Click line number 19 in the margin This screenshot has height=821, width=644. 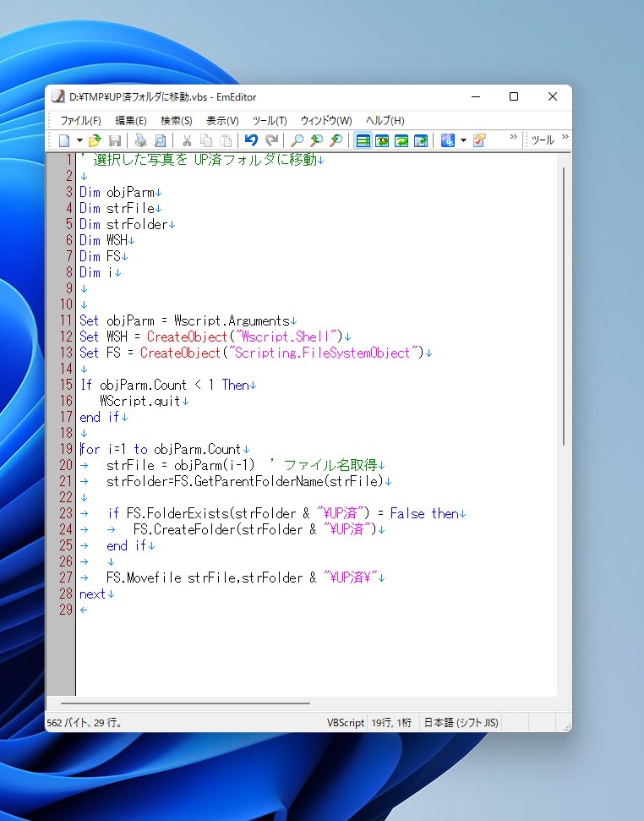66,449
